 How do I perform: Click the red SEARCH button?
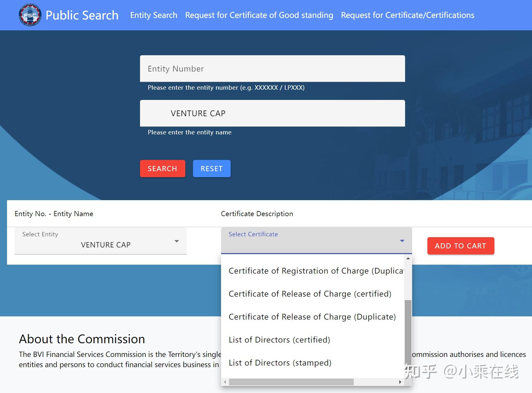[163, 169]
